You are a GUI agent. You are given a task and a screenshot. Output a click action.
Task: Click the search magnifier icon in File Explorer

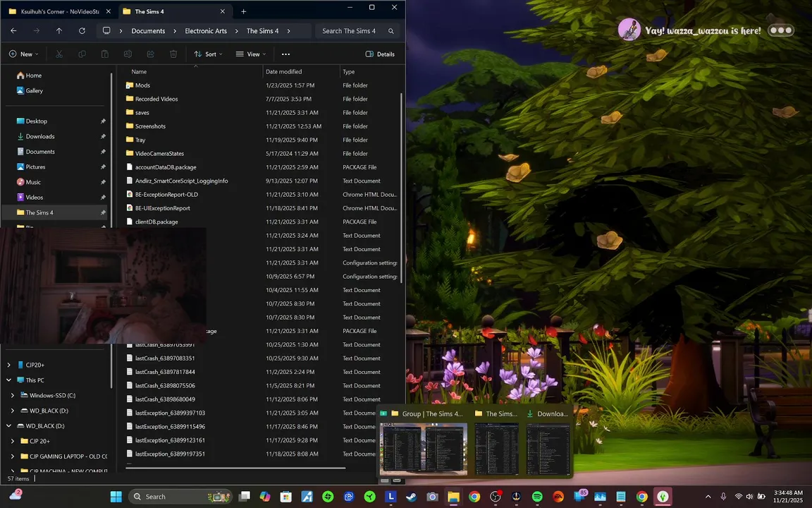coord(391,31)
